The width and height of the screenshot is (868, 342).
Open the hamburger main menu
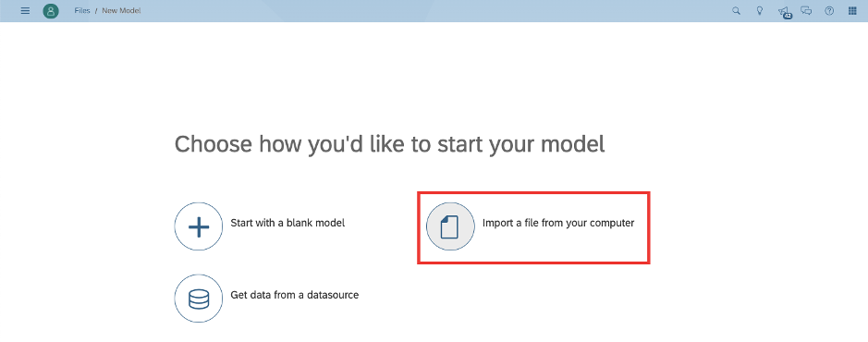pyautogui.click(x=25, y=10)
